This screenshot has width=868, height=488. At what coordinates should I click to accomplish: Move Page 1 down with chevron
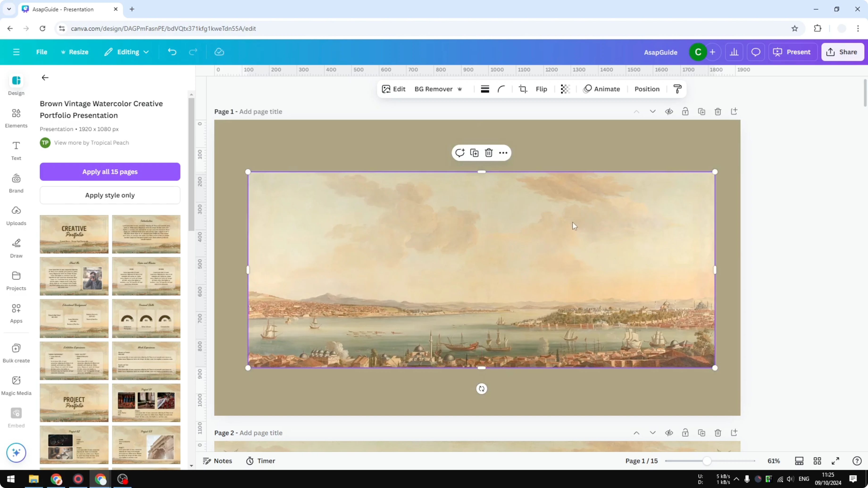[653, 112]
